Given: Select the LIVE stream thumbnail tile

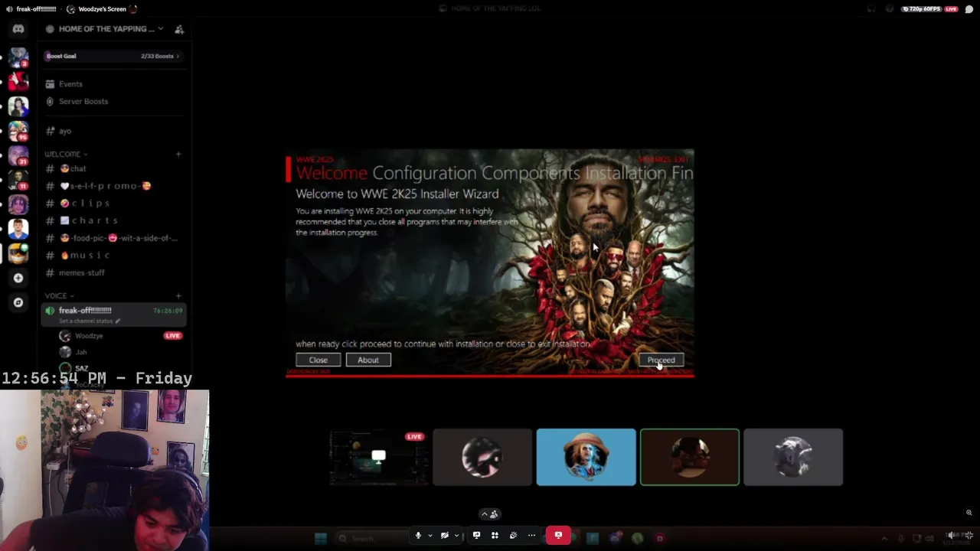Looking at the screenshot, I should (379, 457).
